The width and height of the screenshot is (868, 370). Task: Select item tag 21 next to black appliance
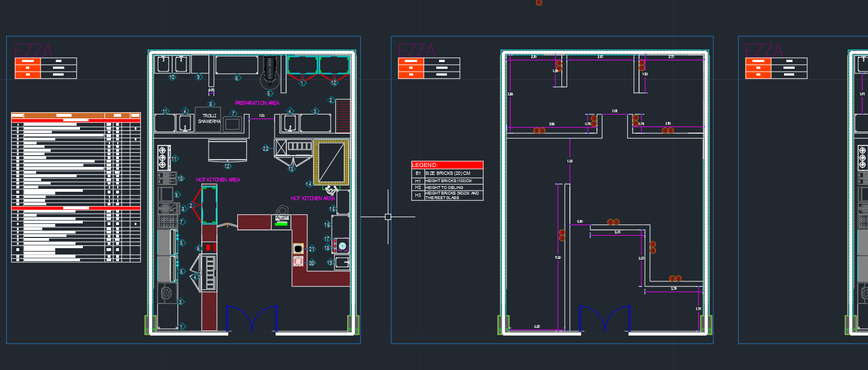[x=312, y=249]
